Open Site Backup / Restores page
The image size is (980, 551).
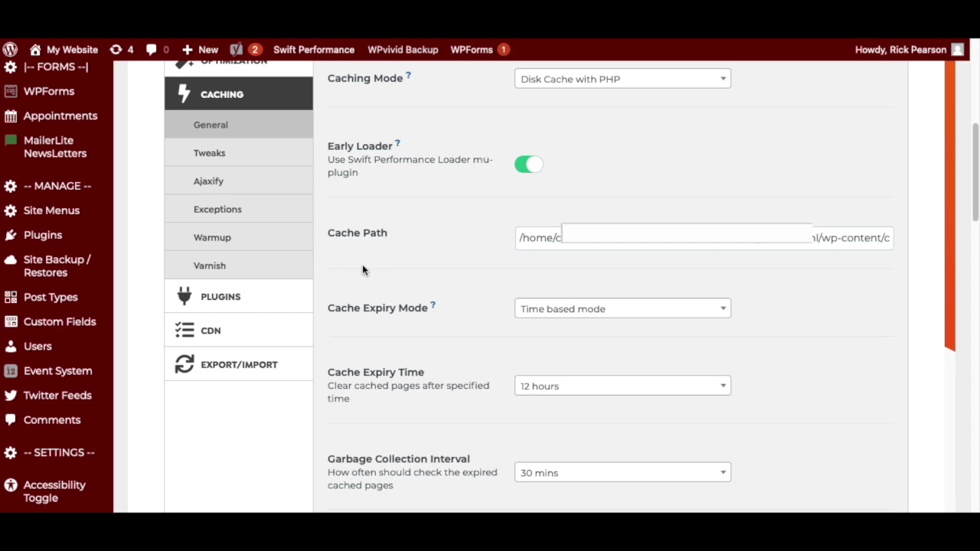click(x=57, y=266)
